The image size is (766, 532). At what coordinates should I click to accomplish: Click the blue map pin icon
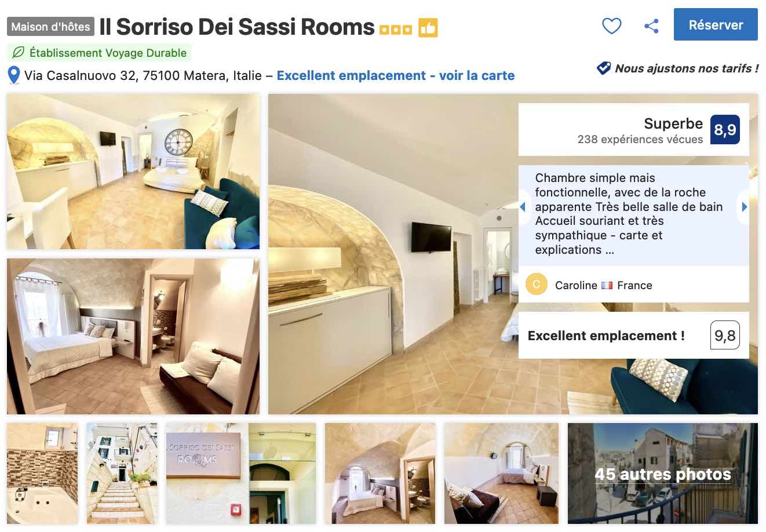point(14,75)
